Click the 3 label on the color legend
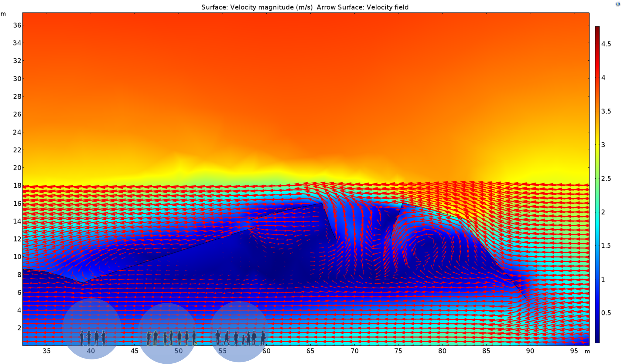This screenshot has width=622, height=364. pyautogui.click(x=603, y=145)
